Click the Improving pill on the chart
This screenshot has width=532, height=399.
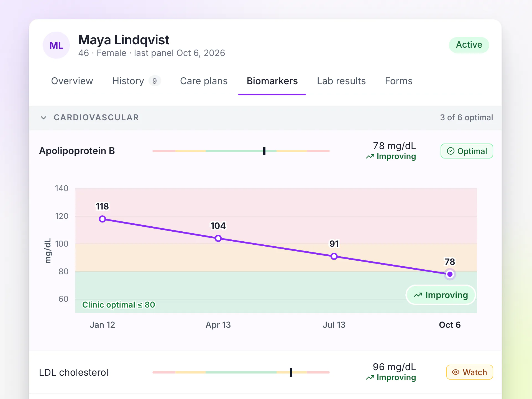point(441,295)
